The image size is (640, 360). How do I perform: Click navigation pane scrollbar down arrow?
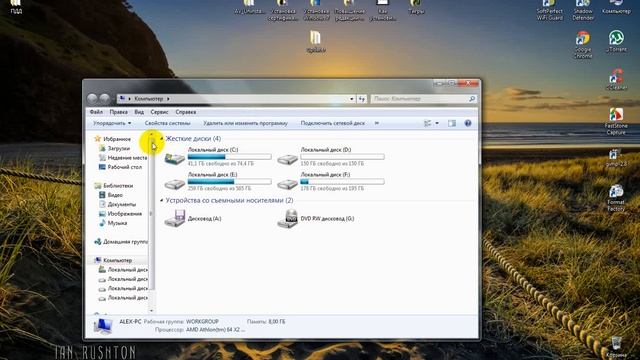(151, 310)
